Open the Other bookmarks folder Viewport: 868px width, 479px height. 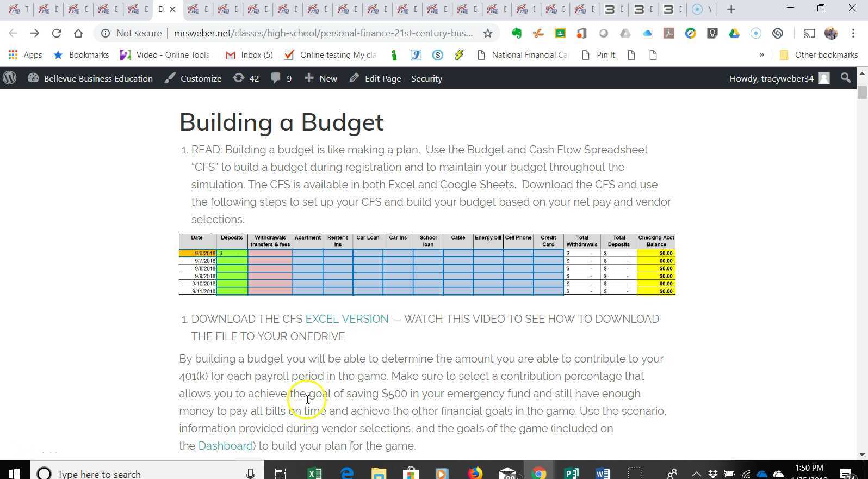tap(819, 54)
